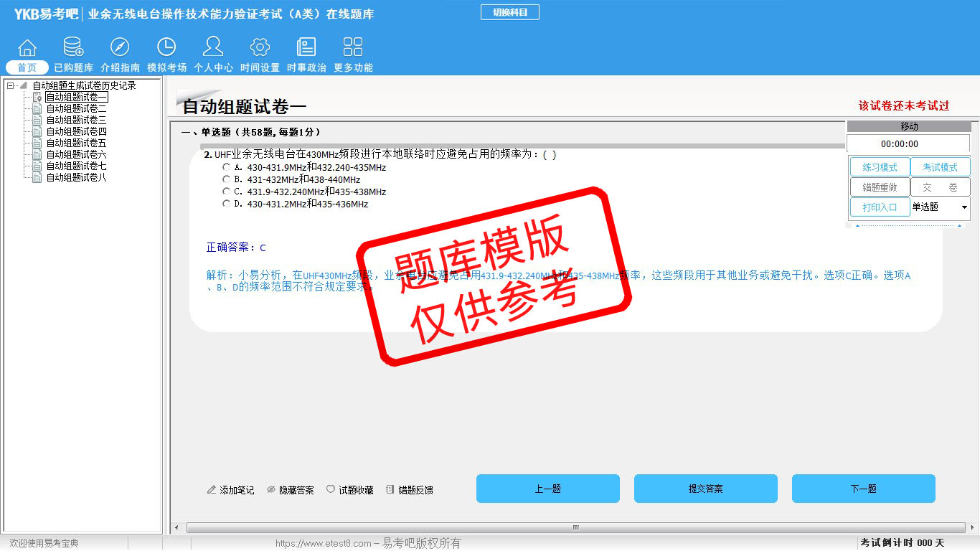Click the 解析 explanation paragraph
Image resolution: width=980 pixels, height=551 pixels.
click(x=559, y=281)
